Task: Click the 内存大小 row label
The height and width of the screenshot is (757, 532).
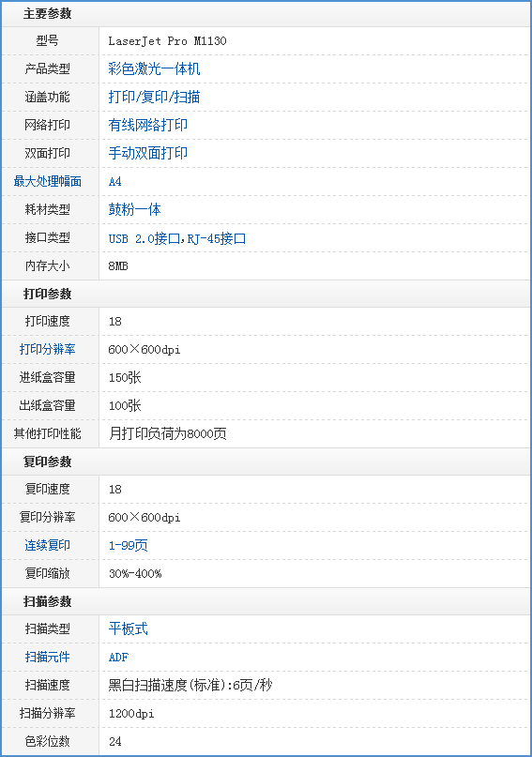Action: point(47,265)
